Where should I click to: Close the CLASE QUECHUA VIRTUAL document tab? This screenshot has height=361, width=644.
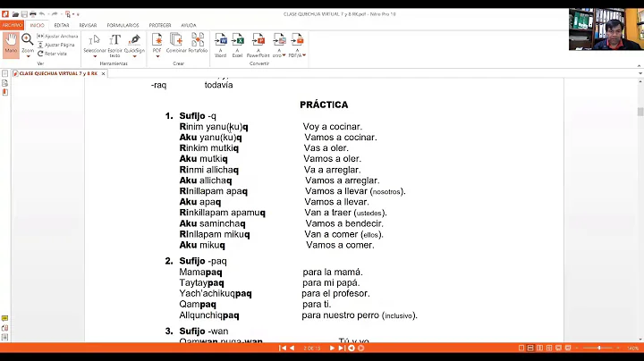(x=103, y=74)
